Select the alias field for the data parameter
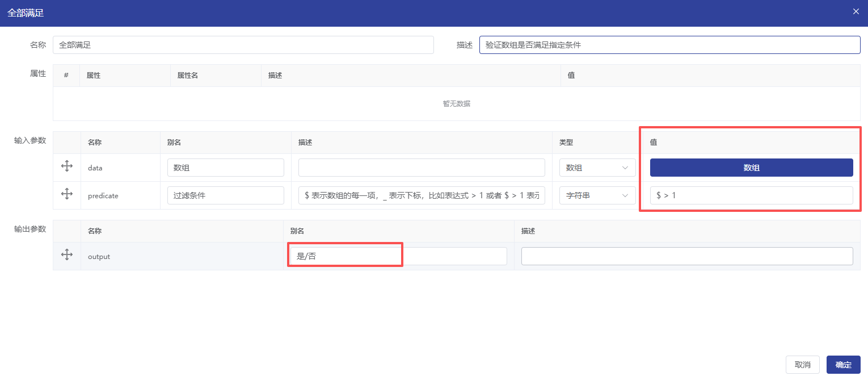This screenshot has height=380, width=868. tap(225, 168)
